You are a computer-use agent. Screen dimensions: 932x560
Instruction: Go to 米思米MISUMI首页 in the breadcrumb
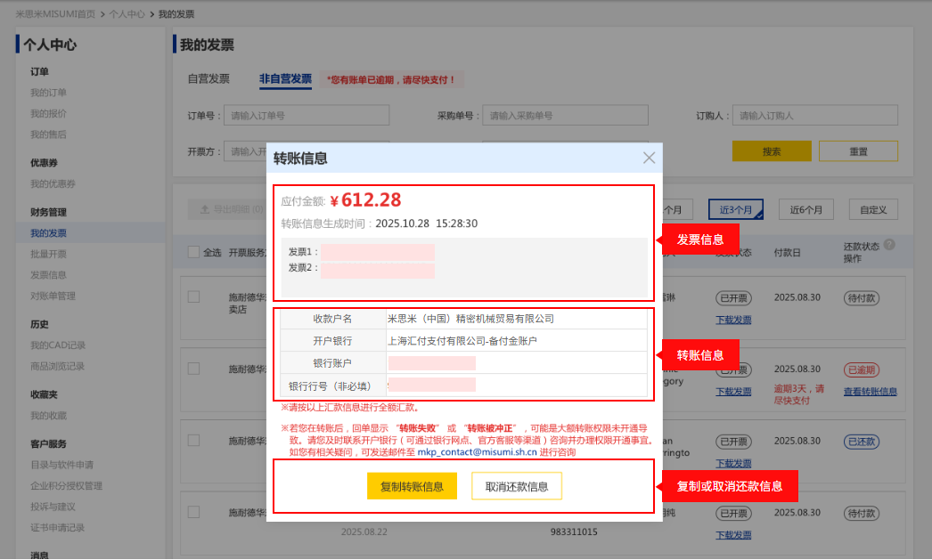pos(55,15)
